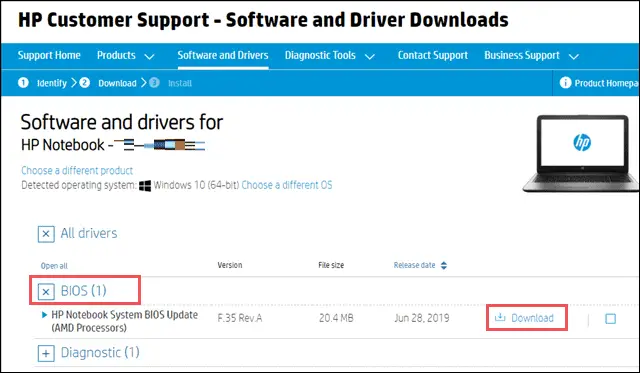This screenshot has height=373, width=640.
Task: Click the Version column header
Action: click(x=230, y=265)
